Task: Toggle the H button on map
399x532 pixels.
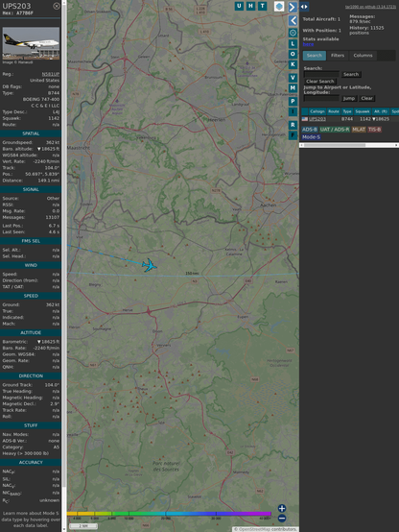Action: click(250, 6)
